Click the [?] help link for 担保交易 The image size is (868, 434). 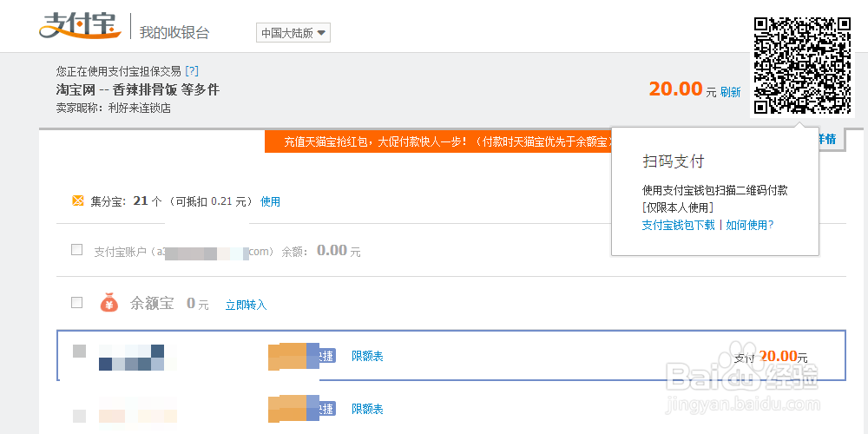[192, 71]
